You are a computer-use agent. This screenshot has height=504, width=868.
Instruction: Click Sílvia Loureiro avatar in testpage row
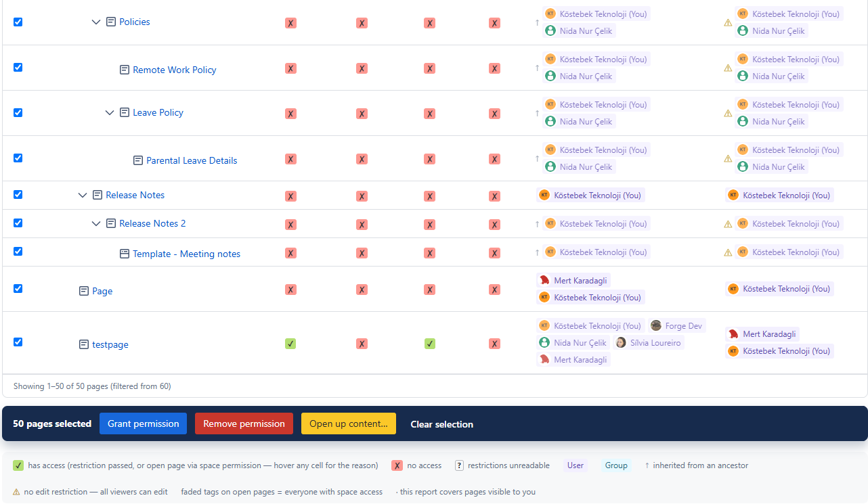coord(621,342)
